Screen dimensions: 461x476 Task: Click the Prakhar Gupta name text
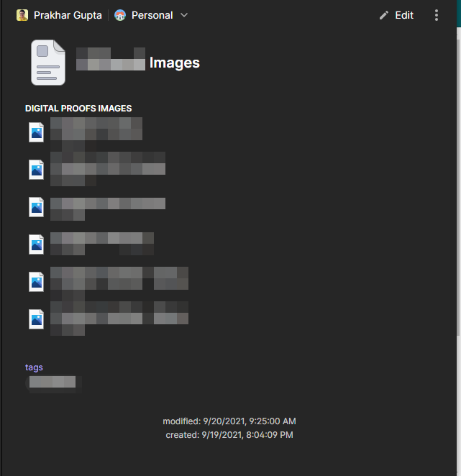[68, 15]
